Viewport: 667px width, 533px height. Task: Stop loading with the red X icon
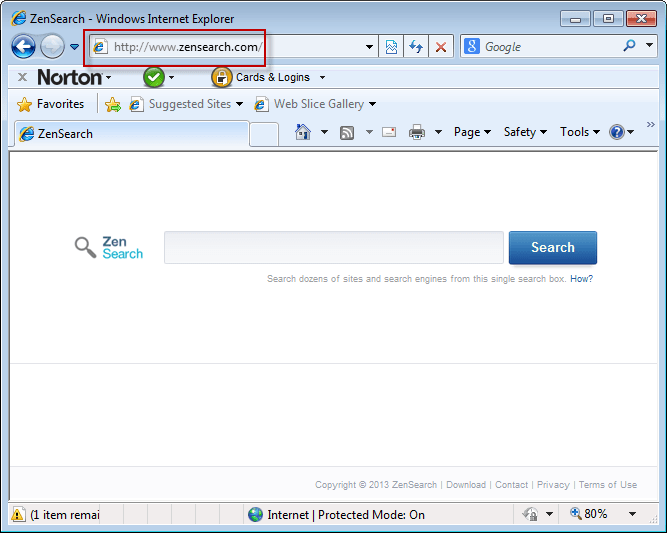(x=441, y=47)
